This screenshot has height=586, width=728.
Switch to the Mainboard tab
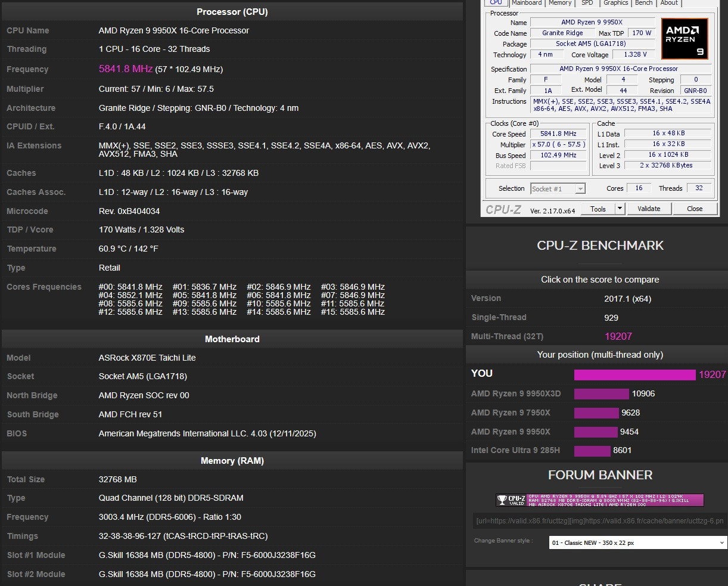click(x=527, y=3)
